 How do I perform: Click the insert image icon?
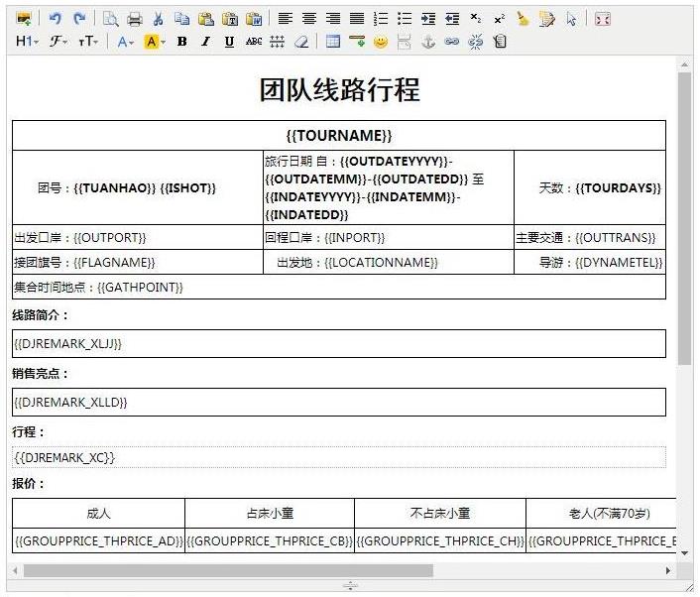(x=24, y=19)
